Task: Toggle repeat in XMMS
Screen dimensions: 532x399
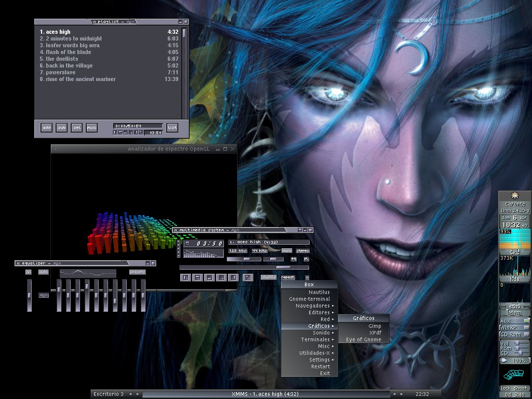Action: pyautogui.click(x=288, y=277)
